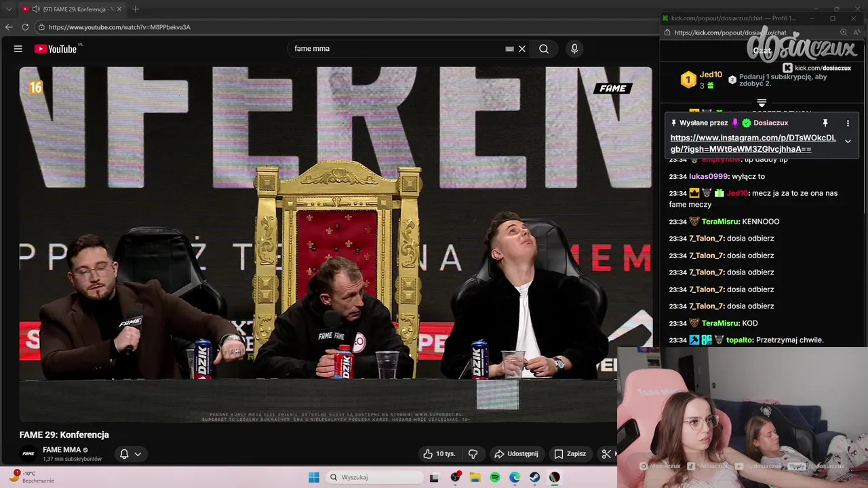Open the on-screen keyboard icon in search box
The image size is (868, 488).
pos(509,49)
